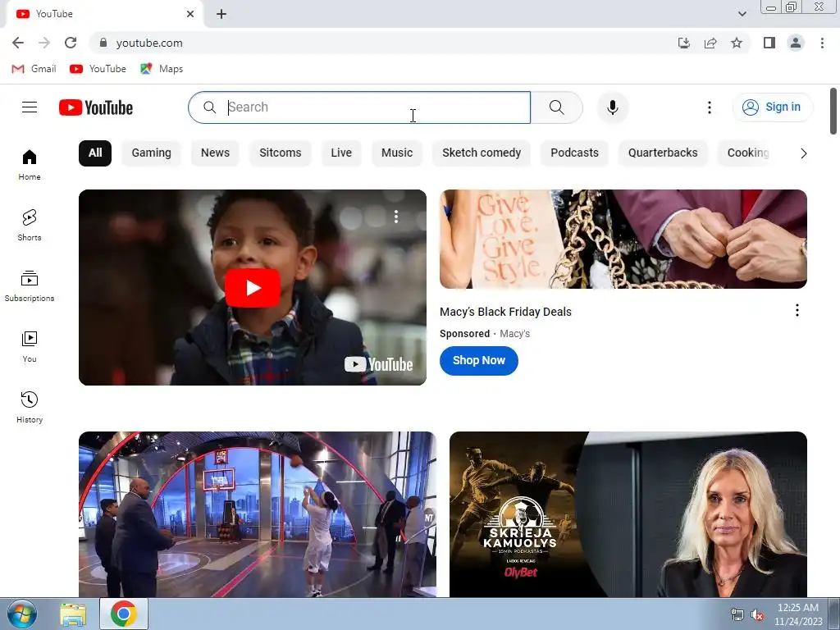
Task: Click the YouTube watermark on the featured video
Action: (x=378, y=364)
